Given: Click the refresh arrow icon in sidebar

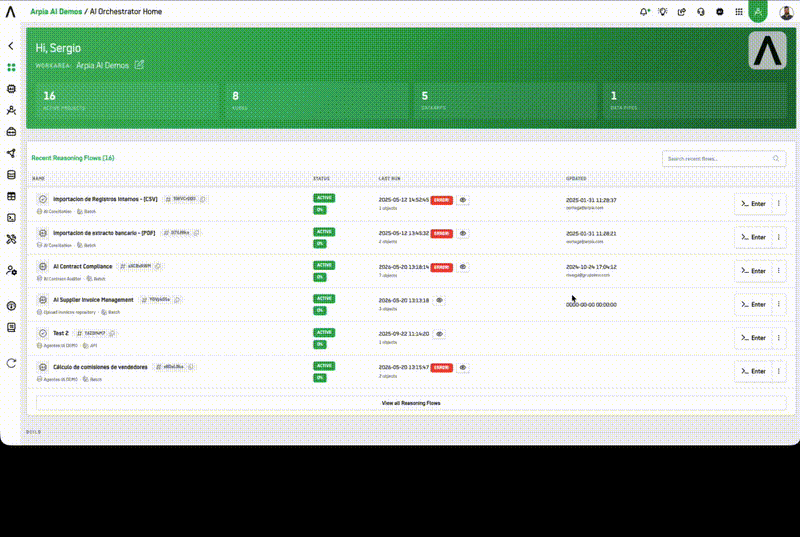Looking at the screenshot, I should (x=11, y=363).
